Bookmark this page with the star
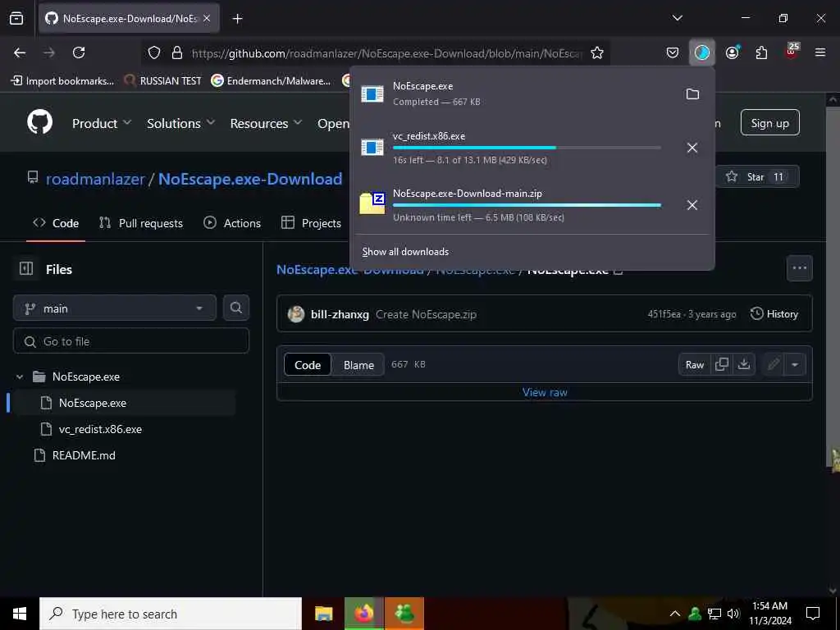 point(597,52)
